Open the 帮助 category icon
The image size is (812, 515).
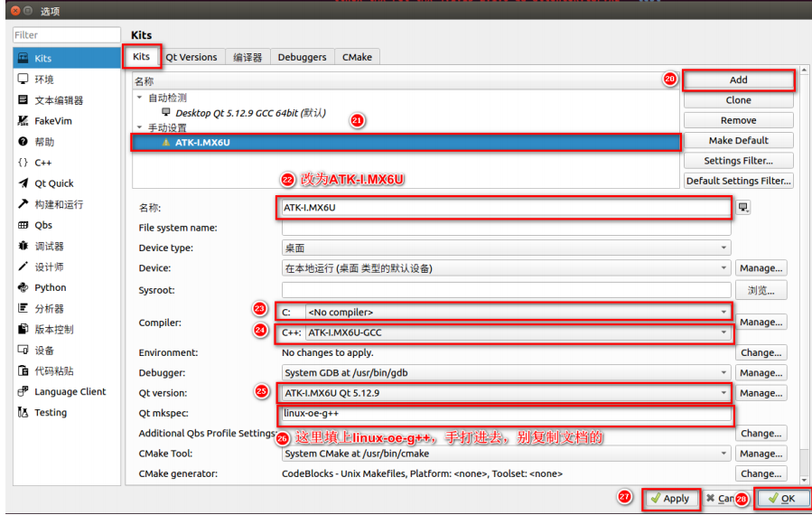coord(23,142)
